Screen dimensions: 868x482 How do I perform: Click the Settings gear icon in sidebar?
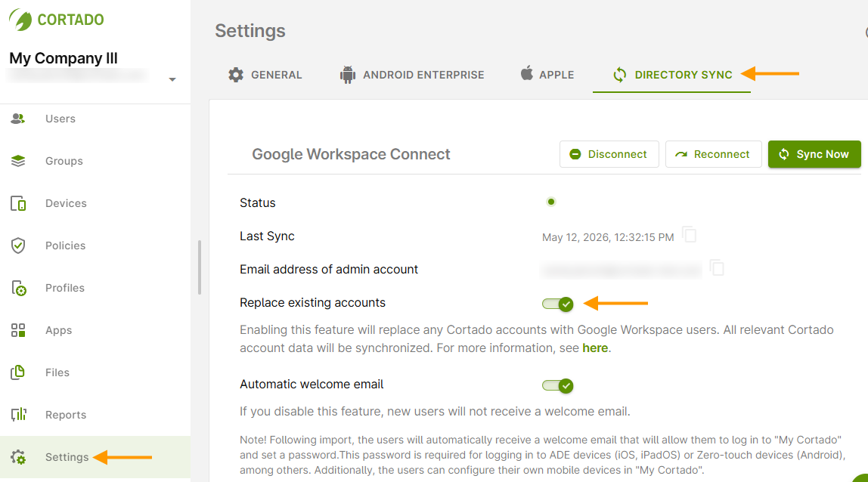pyautogui.click(x=17, y=457)
